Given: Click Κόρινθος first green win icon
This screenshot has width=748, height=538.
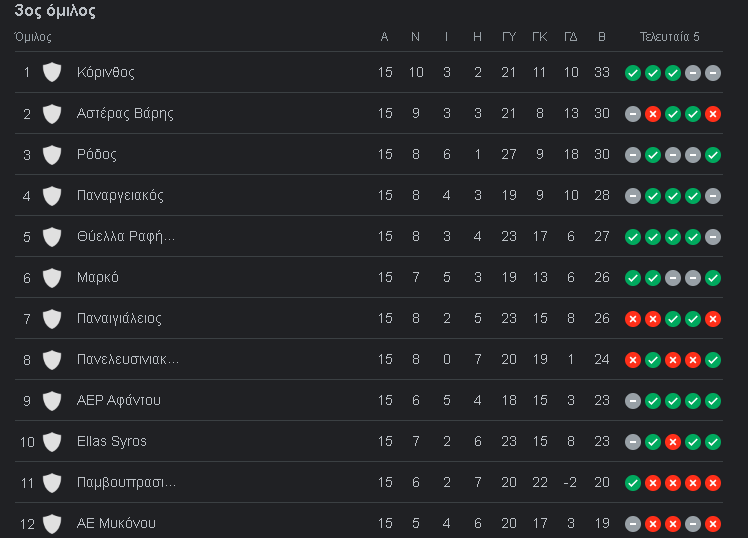Looking at the screenshot, I should 633,73.
